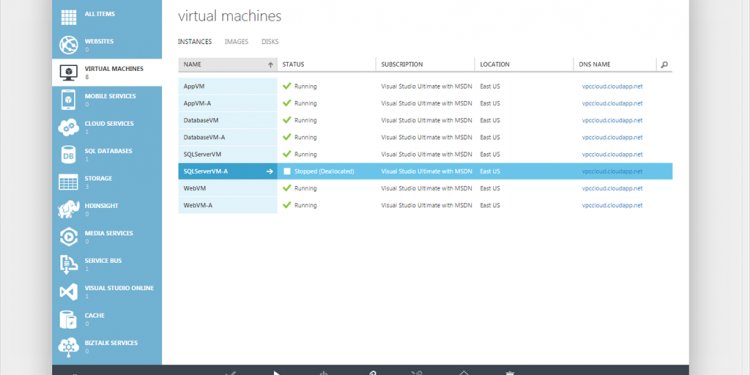This screenshot has width=750, height=375.
Task: Click the Visual Studio Online logo icon
Action: tap(68, 292)
